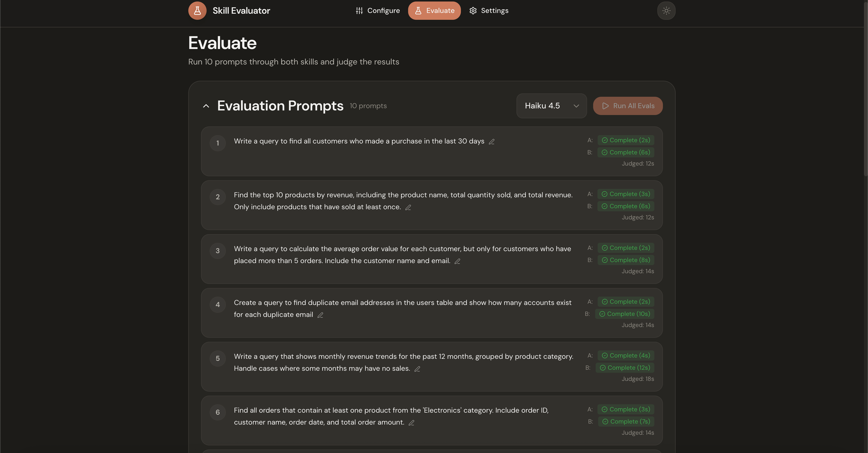The image size is (868, 453).
Task: Click edit icon on duplicate email prompt
Action: 320,315
